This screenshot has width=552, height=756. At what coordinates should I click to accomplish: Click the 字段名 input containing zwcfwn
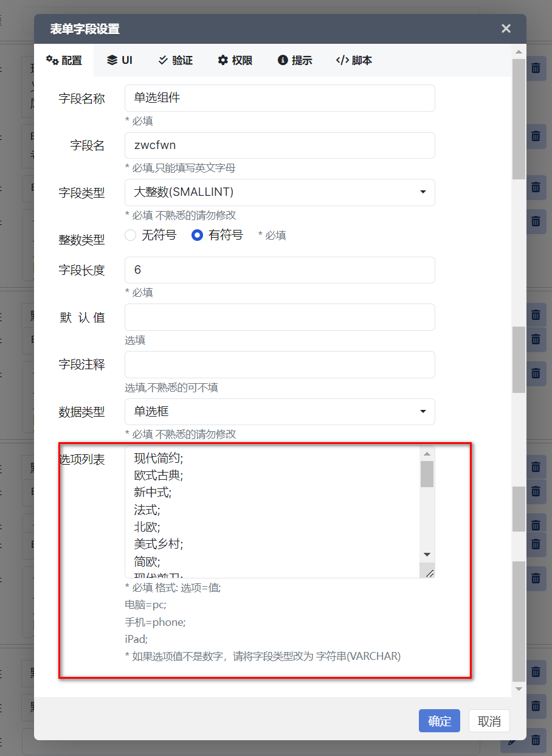[x=280, y=145]
